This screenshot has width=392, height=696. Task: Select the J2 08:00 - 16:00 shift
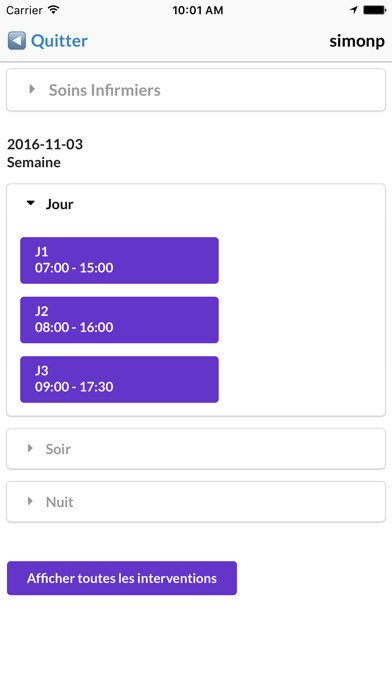(x=119, y=320)
